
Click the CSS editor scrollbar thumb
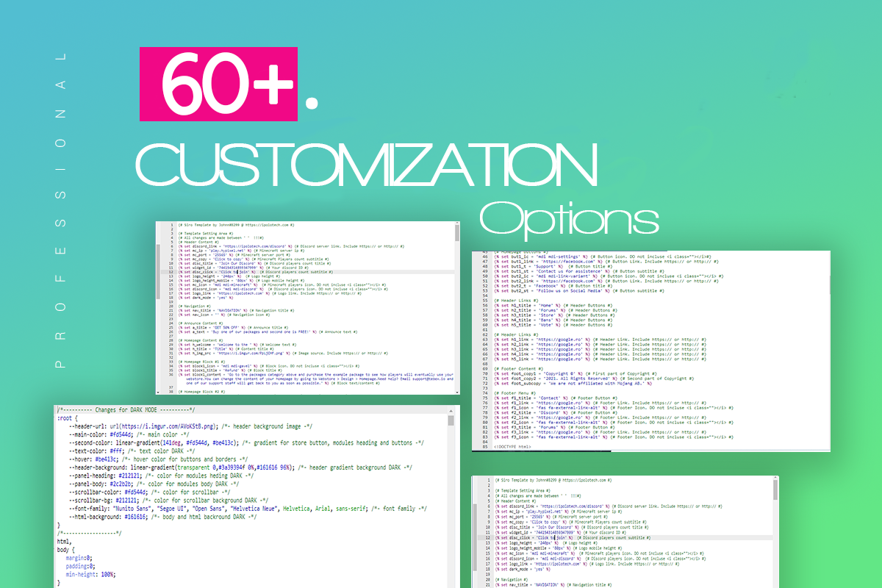451,420
